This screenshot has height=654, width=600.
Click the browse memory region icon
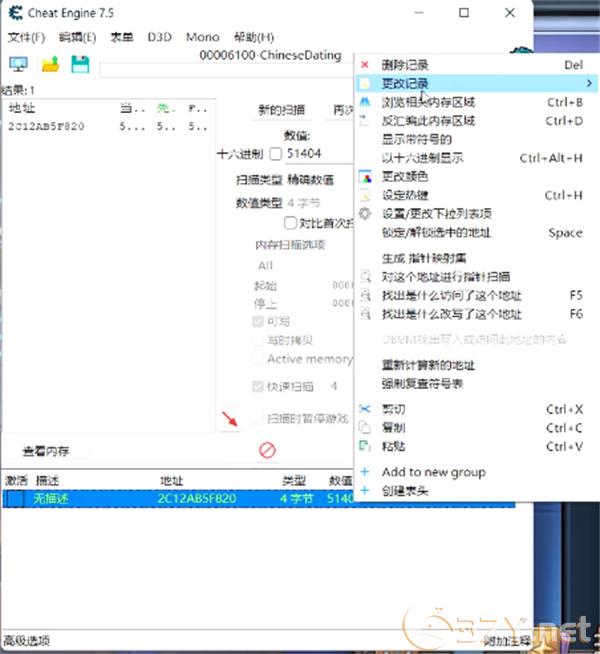365,102
